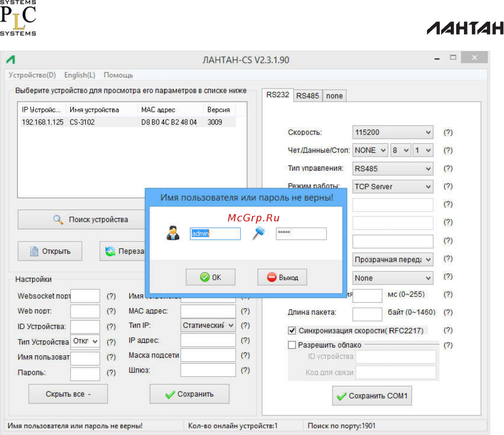
Task: Click the help (?) beside the None dropdown
Action: point(448,276)
